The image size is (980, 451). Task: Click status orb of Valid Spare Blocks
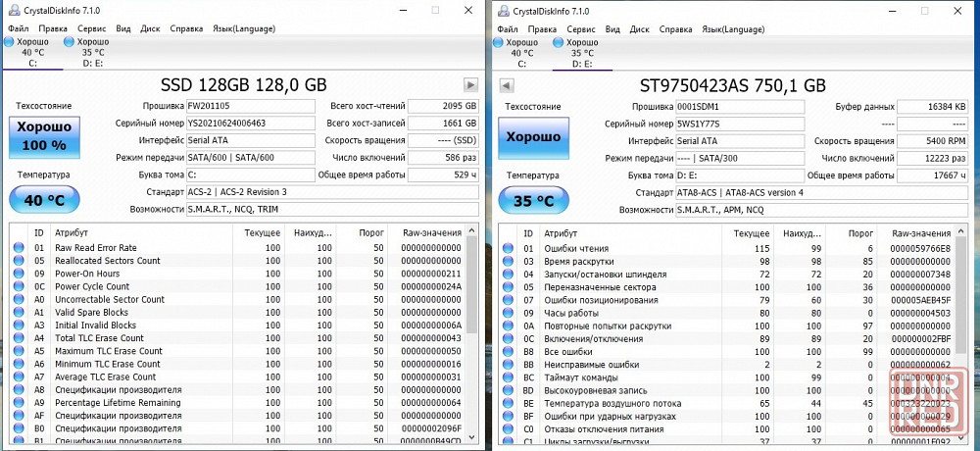pyautogui.click(x=19, y=312)
